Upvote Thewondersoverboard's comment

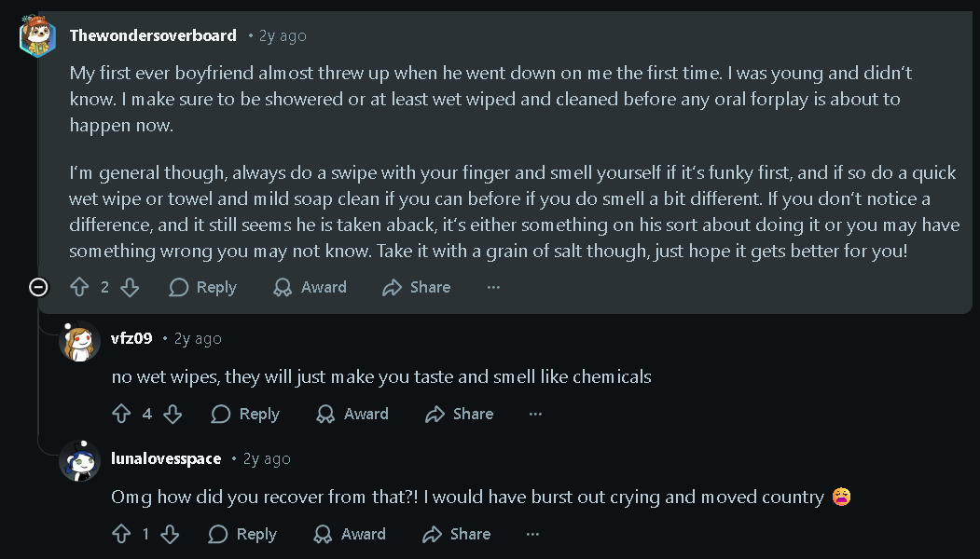click(79, 288)
